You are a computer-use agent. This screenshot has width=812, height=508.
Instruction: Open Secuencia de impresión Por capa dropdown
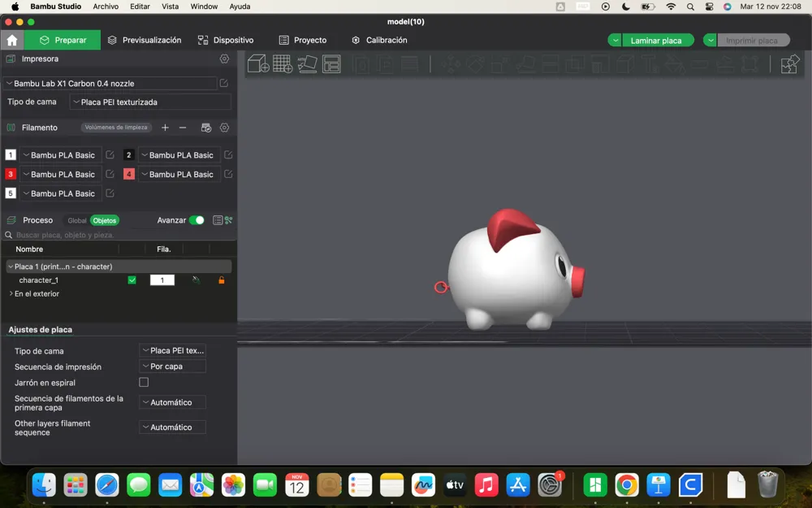[x=172, y=366]
